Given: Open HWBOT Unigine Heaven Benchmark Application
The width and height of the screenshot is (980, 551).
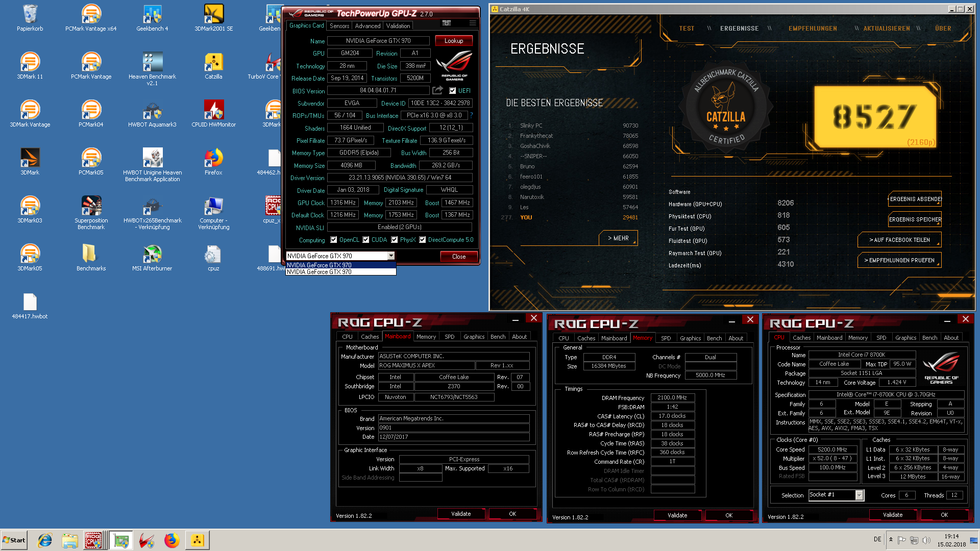Looking at the screenshot, I should coord(152,165).
